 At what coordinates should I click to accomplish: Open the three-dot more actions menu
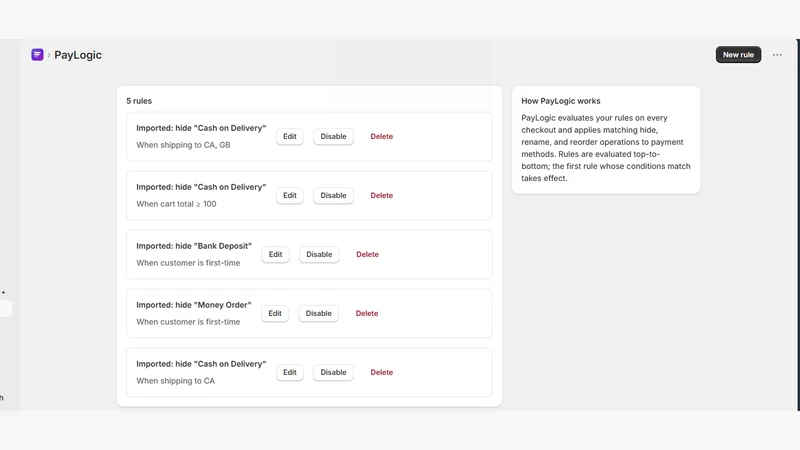[777, 55]
